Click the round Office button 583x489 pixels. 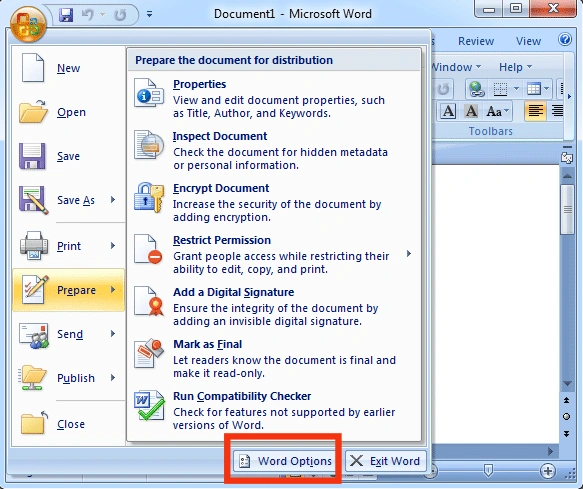pyautogui.click(x=28, y=24)
